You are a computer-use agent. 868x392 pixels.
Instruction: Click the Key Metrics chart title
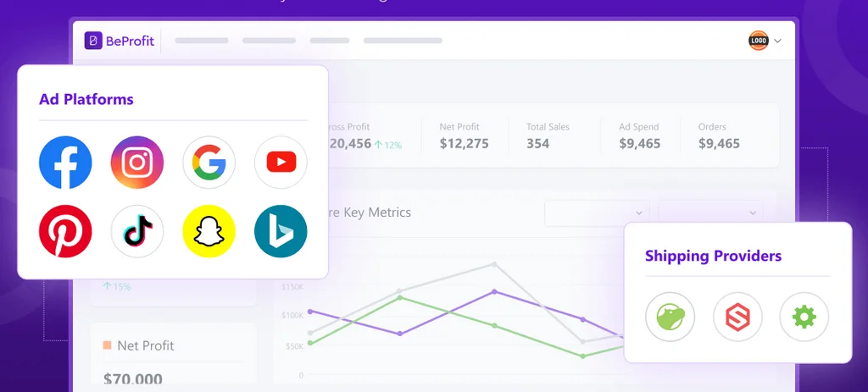click(370, 213)
